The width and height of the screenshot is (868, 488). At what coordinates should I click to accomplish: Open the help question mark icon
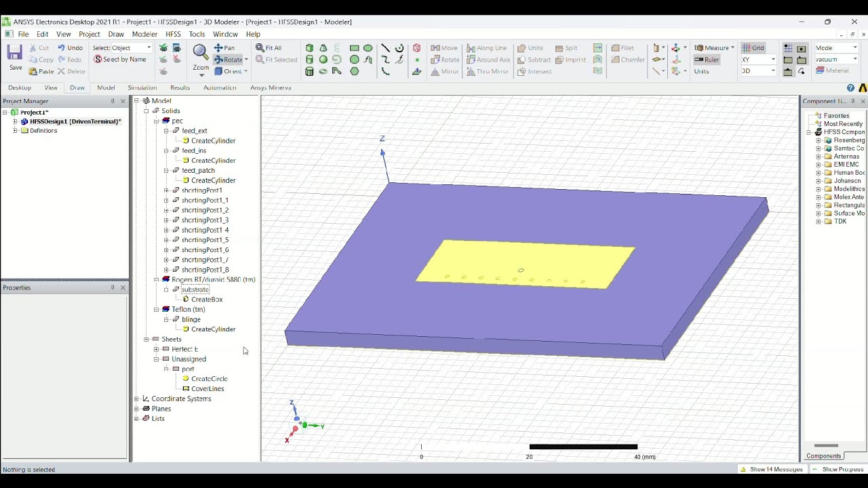850,88
